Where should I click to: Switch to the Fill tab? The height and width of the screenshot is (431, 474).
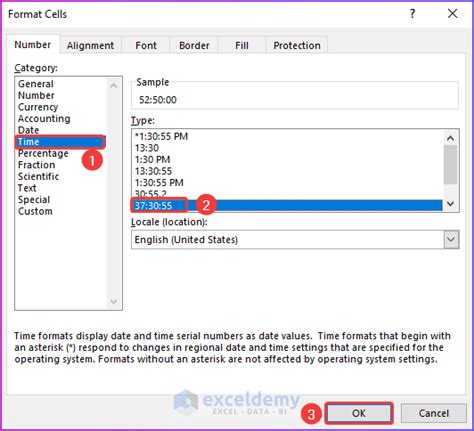coord(242,45)
